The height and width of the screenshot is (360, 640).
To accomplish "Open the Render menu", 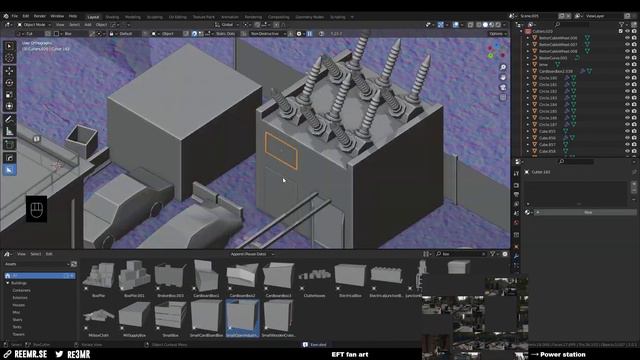I will tap(40, 16).
